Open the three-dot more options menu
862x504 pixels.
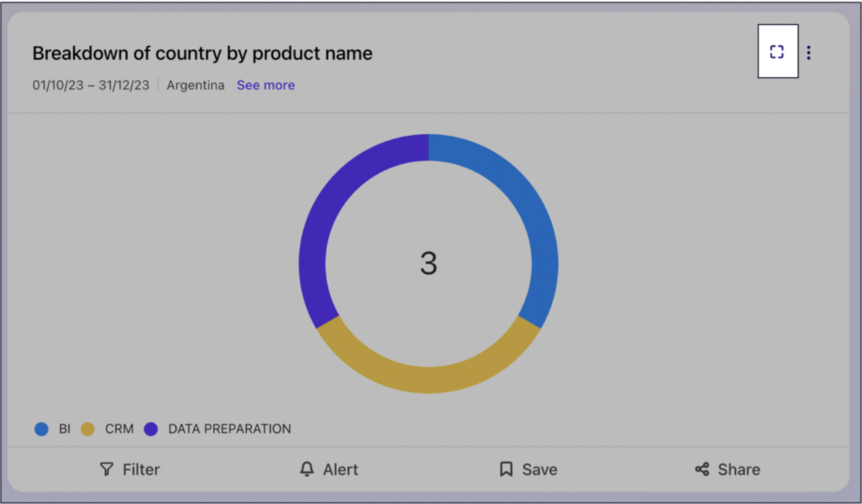[809, 52]
